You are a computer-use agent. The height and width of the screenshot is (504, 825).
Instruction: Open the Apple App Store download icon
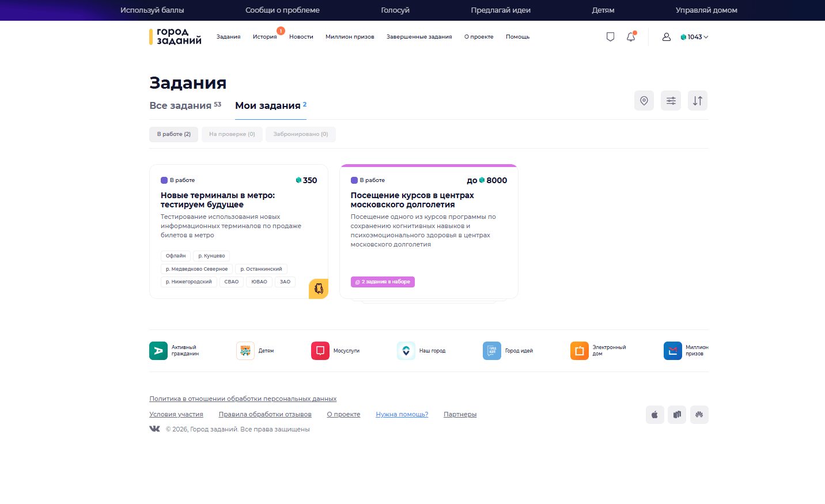tap(655, 415)
